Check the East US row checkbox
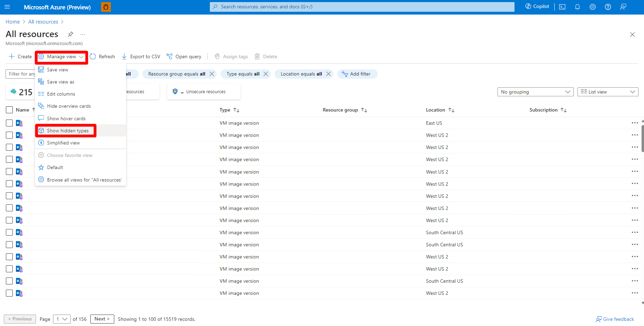Image resolution: width=644 pixels, height=326 pixels. coord(9,123)
